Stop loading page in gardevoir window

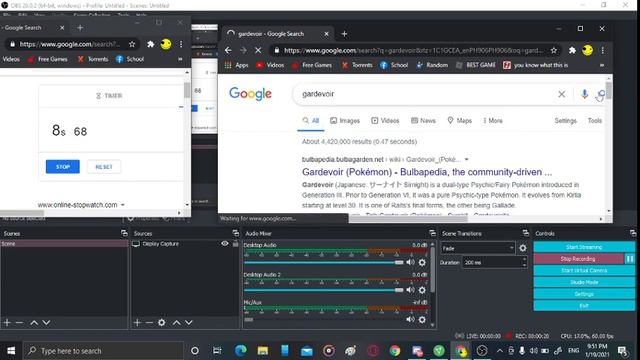click(258, 50)
